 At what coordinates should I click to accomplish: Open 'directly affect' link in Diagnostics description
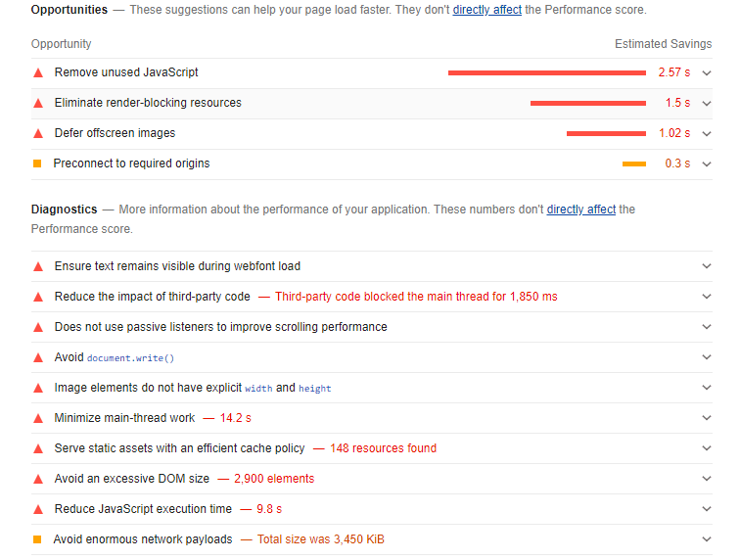(580, 210)
